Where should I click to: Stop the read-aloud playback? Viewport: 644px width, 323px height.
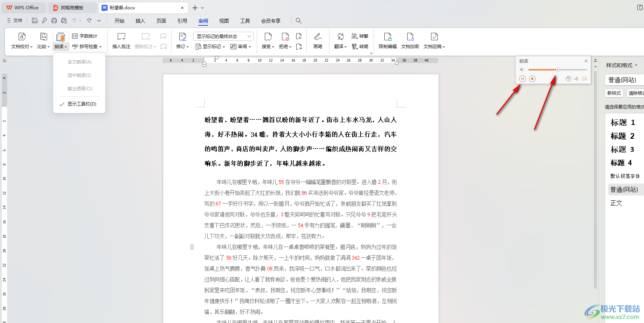[x=532, y=79]
